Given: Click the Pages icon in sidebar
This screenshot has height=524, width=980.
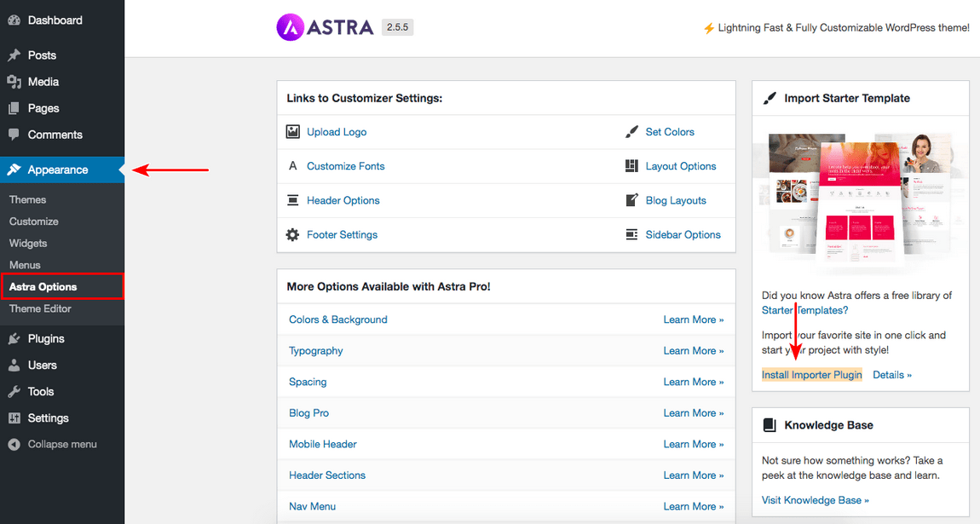Looking at the screenshot, I should pyautogui.click(x=14, y=108).
